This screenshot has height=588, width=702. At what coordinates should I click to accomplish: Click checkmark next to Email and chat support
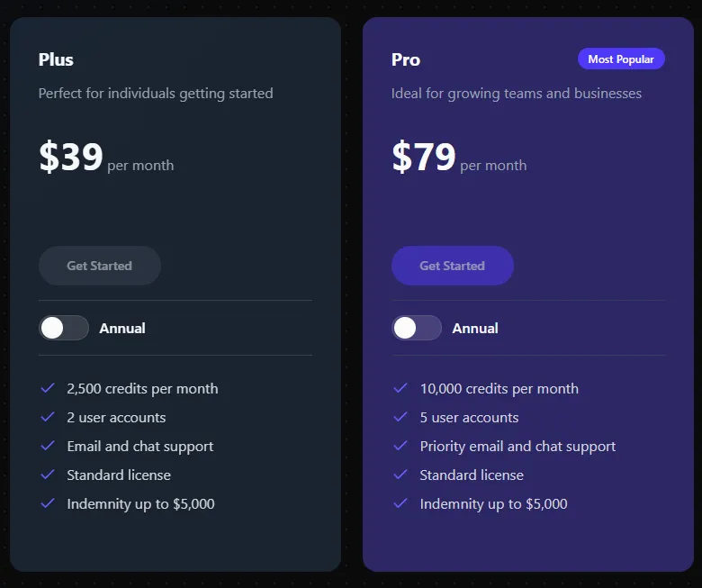(48, 446)
